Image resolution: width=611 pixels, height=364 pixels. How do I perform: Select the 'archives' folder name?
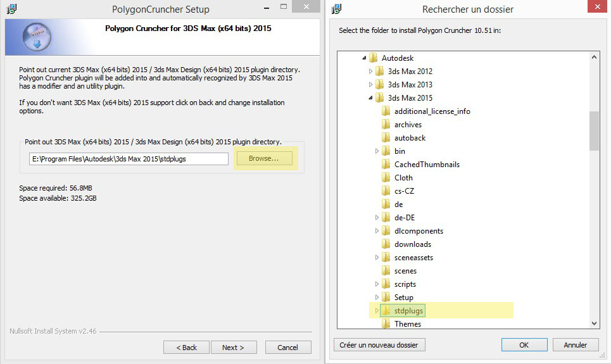tap(408, 125)
